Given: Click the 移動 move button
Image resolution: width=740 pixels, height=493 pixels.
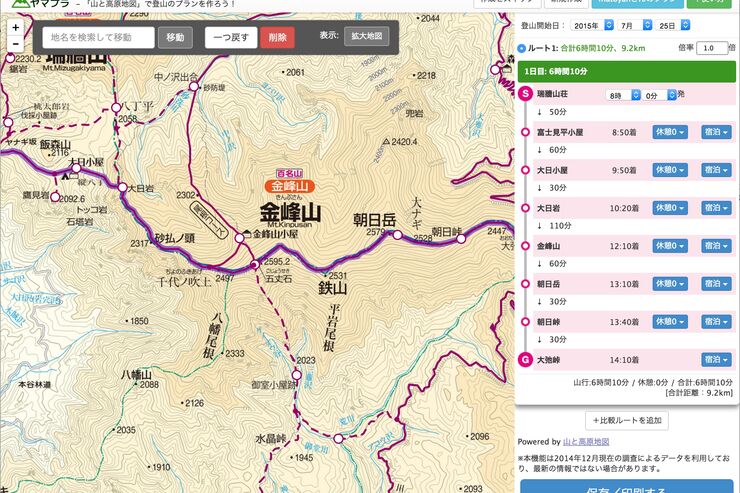Looking at the screenshot, I should (x=175, y=37).
